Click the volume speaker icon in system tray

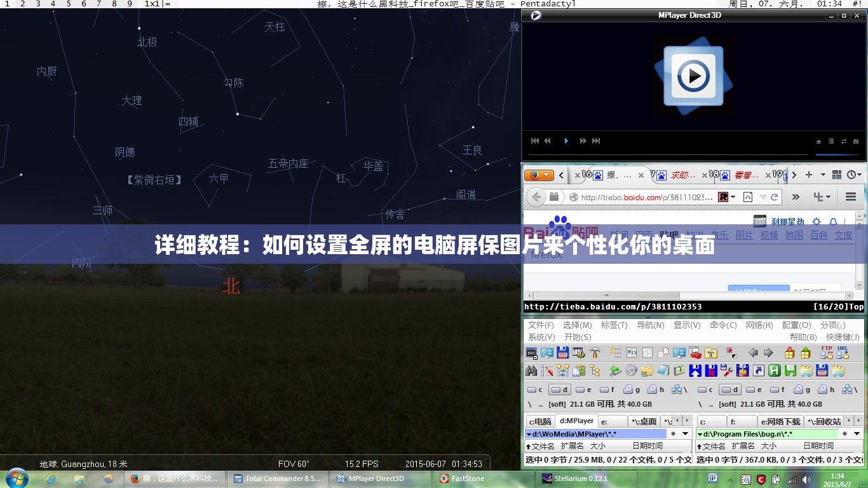point(806,479)
